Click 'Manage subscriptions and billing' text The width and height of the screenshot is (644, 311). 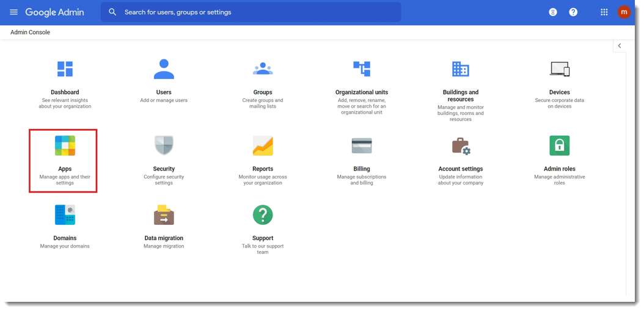[x=362, y=180]
